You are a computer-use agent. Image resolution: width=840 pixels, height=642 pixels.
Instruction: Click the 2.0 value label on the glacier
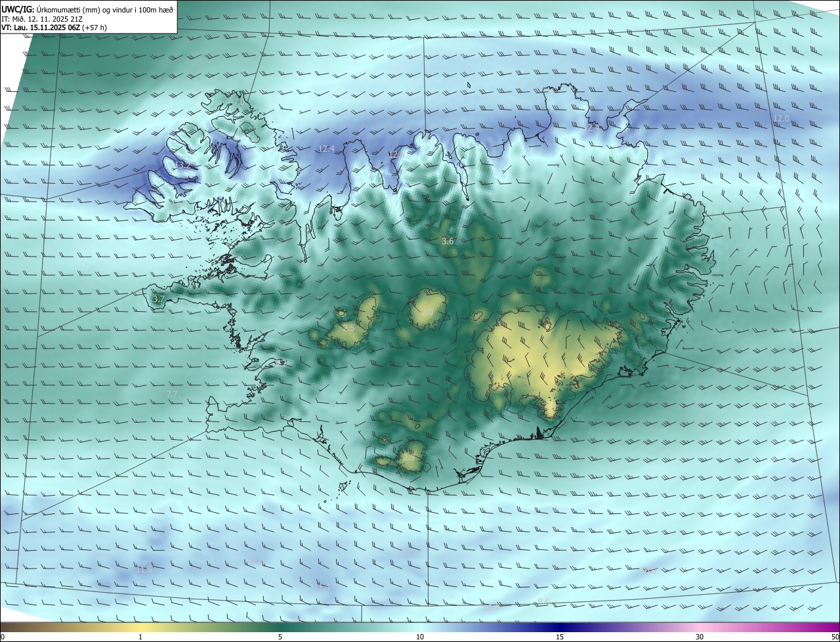point(427,313)
